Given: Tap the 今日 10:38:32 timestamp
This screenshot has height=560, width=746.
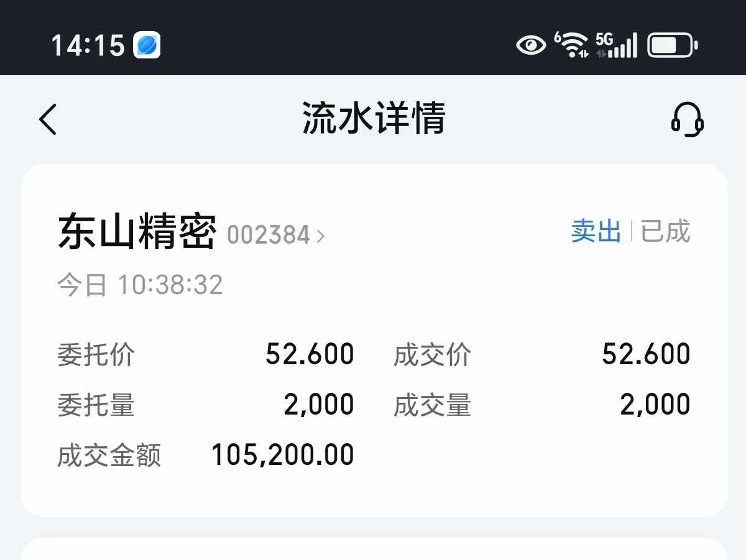Looking at the screenshot, I should tap(140, 285).
